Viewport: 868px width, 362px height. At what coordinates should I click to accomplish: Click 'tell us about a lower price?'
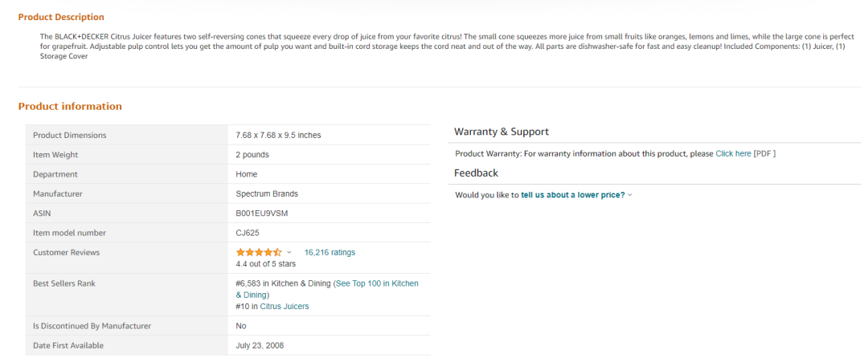572,195
